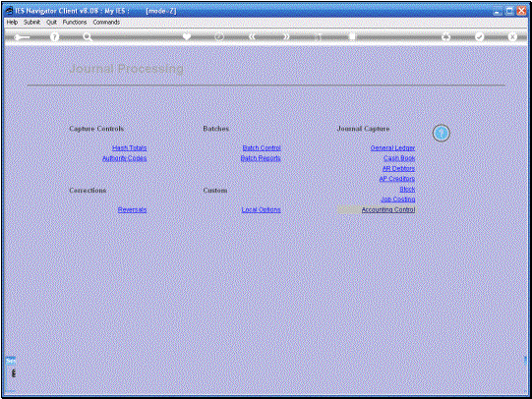Click the Reversals link under Corrections
532x399 pixels.
(133, 209)
